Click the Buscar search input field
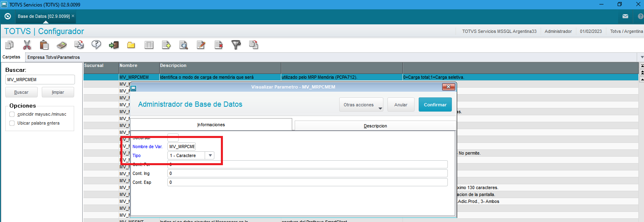Viewport: 644px width, 222px height. 40,80
